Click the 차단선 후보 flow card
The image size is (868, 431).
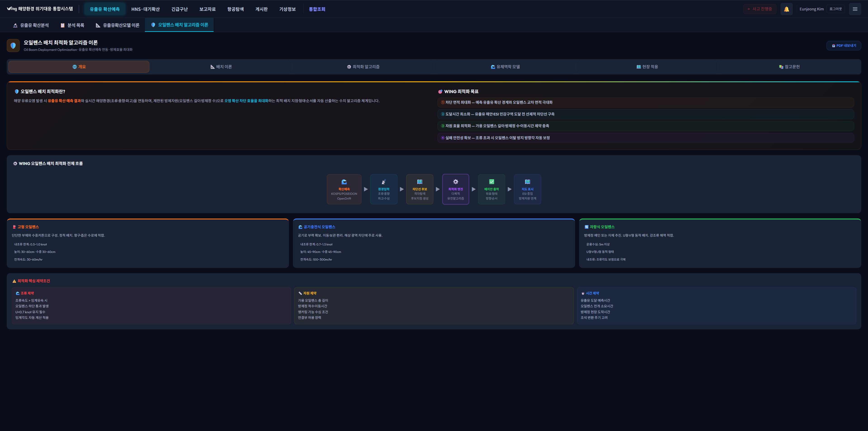pos(420,189)
